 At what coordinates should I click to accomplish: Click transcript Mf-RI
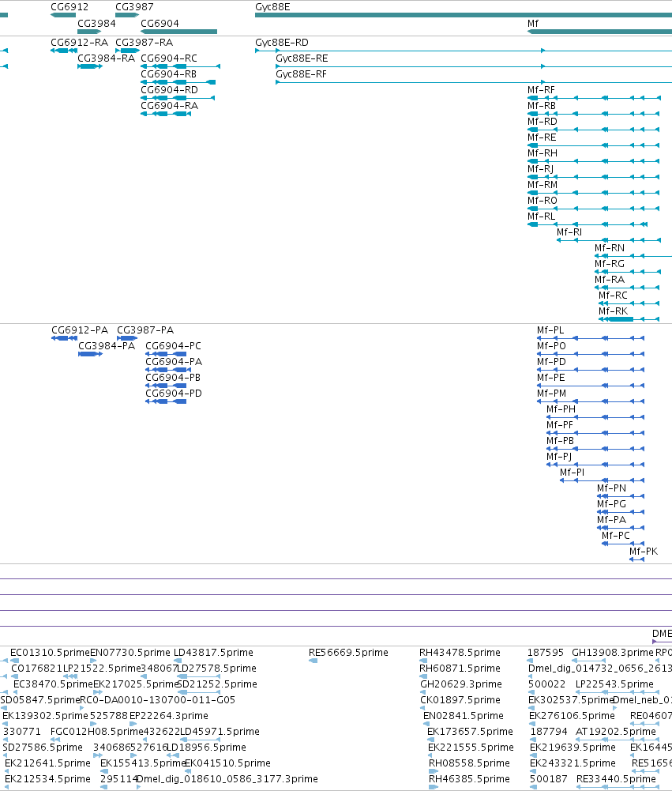(x=569, y=232)
